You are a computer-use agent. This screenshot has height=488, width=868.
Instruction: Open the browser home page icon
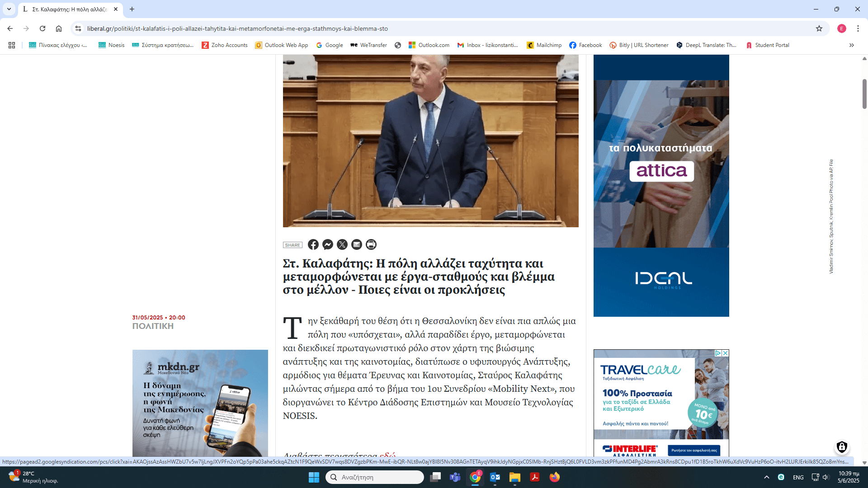59,28
